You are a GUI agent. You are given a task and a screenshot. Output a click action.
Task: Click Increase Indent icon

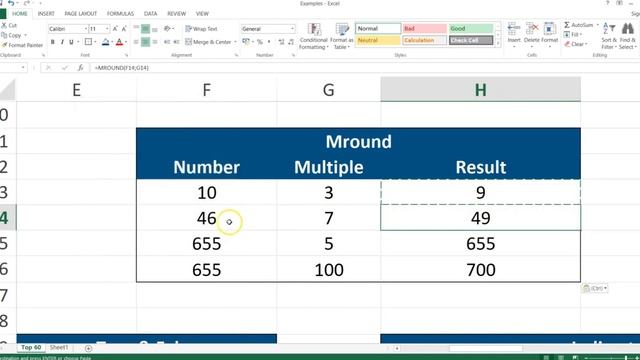(176, 42)
